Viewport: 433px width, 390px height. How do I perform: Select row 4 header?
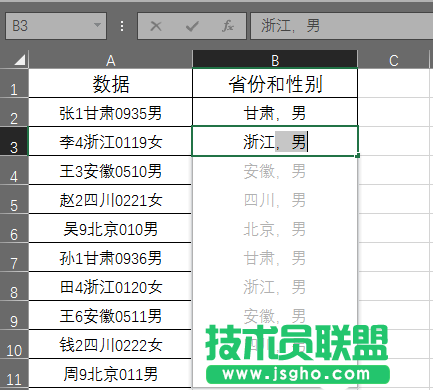pyautogui.click(x=14, y=170)
